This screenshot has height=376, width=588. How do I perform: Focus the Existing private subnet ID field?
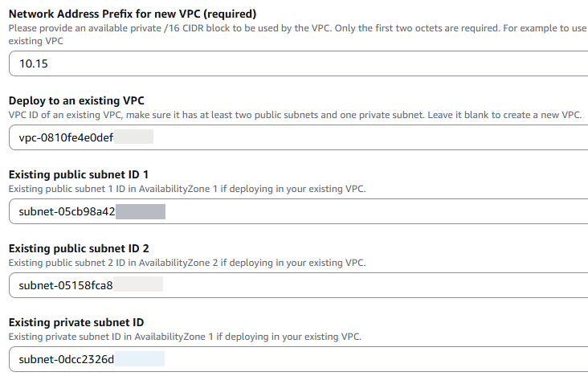pyautogui.click(x=361, y=358)
